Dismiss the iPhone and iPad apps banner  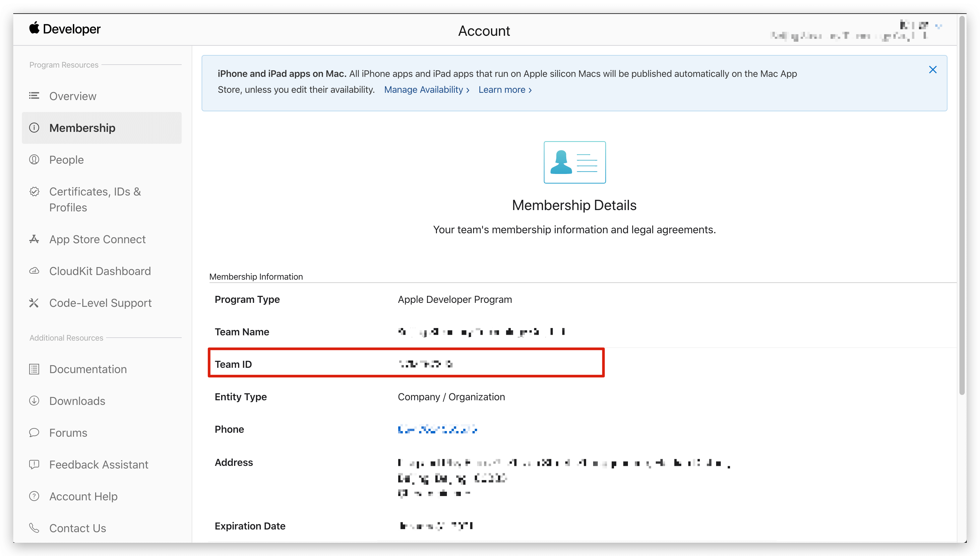click(932, 70)
